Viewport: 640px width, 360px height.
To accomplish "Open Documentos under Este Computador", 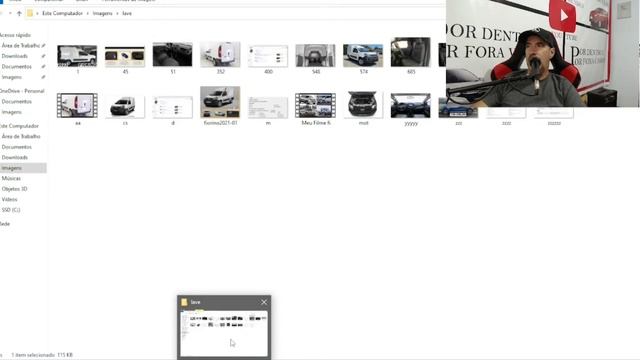I will [16, 147].
